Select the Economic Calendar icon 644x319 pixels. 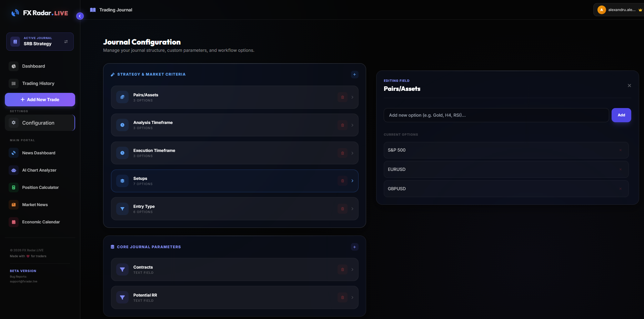[13, 222]
